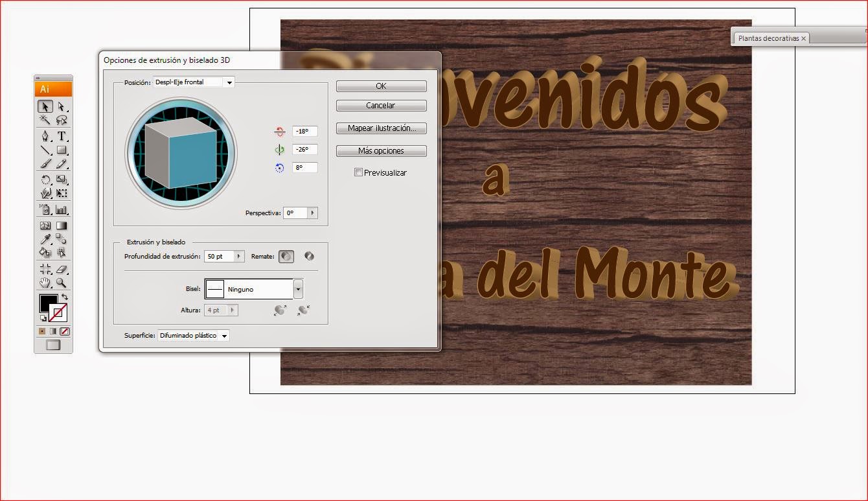The image size is (868, 501).
Task: Select the Direct Selection arrow tool
Action: [62, 106]
